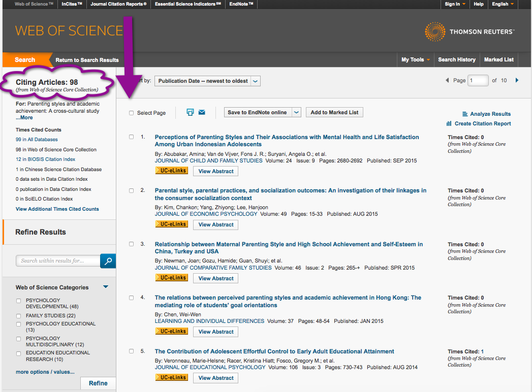The height and width of the screenshot is (392, 532).
Task: Open Learning and Individual Differences journal link
Action: click(209, 321)
